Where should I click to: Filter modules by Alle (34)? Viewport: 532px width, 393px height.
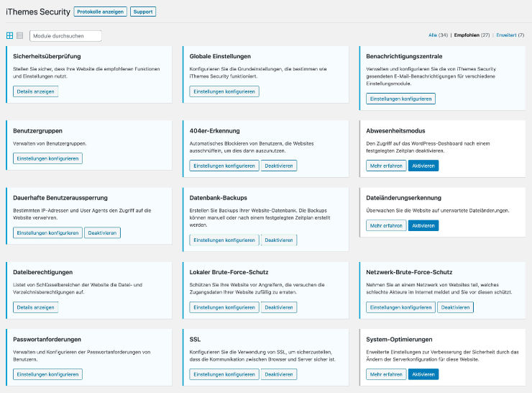pos(438,35)
